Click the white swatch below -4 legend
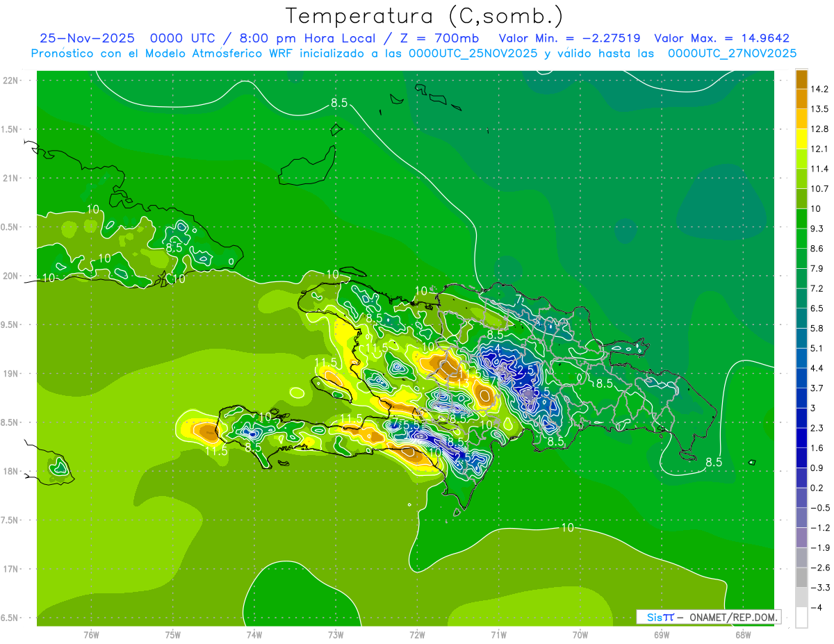This screenshot has height=644, width=834. click(x=801, y=618)
